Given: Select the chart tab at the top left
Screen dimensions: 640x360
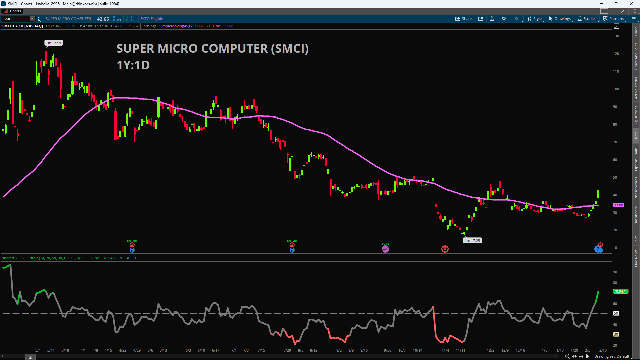Looking at the screenshot, I should (x=12, y=11).
